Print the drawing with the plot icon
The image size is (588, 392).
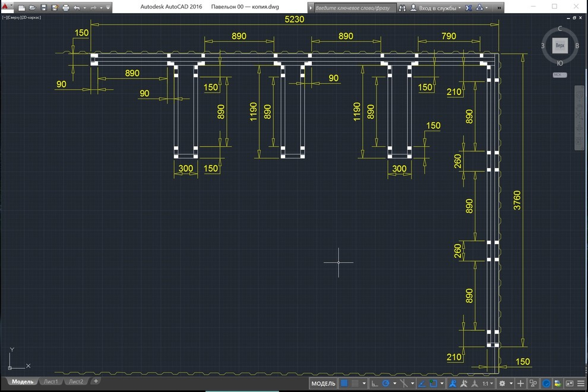65,8
